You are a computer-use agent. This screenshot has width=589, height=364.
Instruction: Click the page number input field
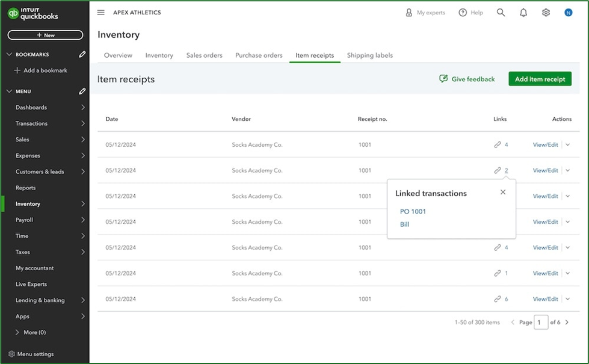541,322
